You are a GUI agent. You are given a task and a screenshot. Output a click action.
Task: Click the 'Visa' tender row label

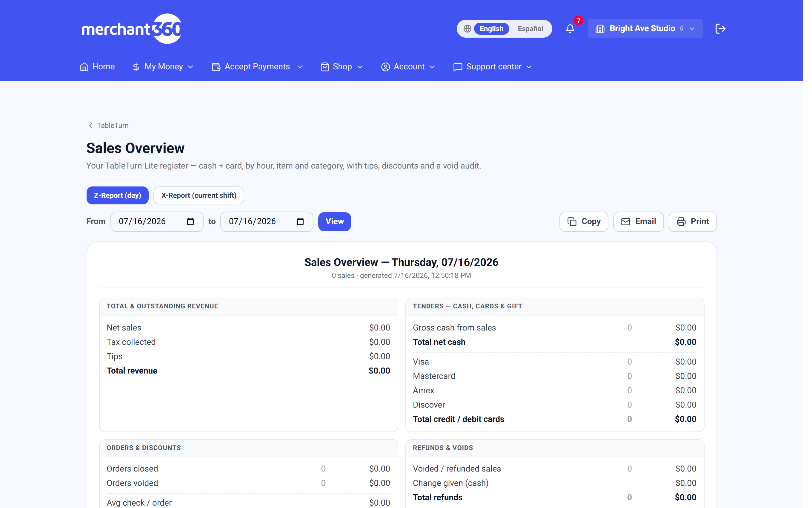[x=421, y=362]
